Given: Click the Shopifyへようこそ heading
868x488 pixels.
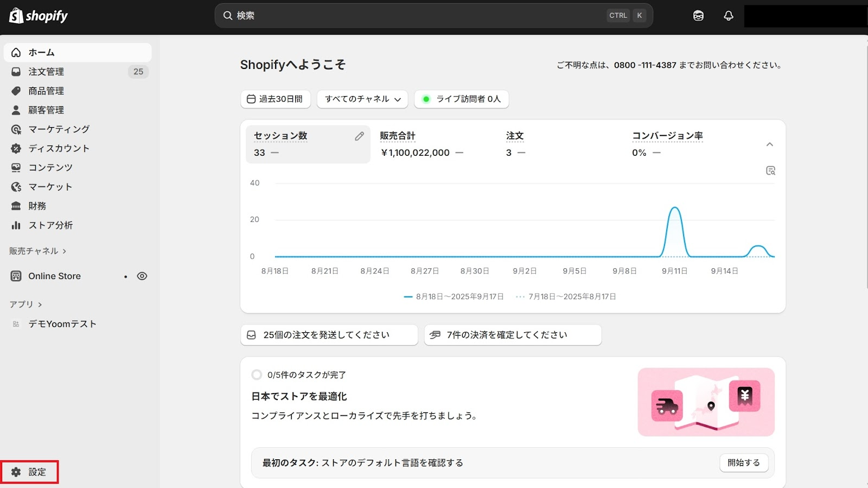Looking at the screenshot, I should pos(293,65).
